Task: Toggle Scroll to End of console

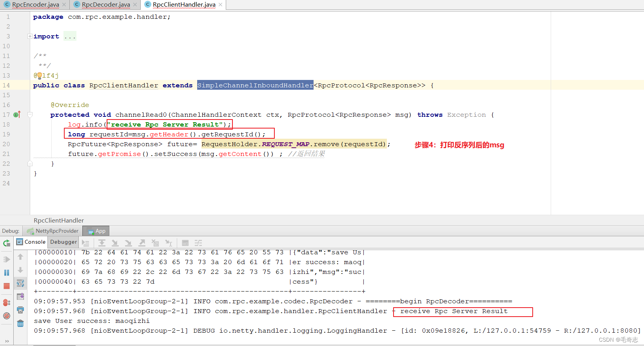Action: click(20, 297)
